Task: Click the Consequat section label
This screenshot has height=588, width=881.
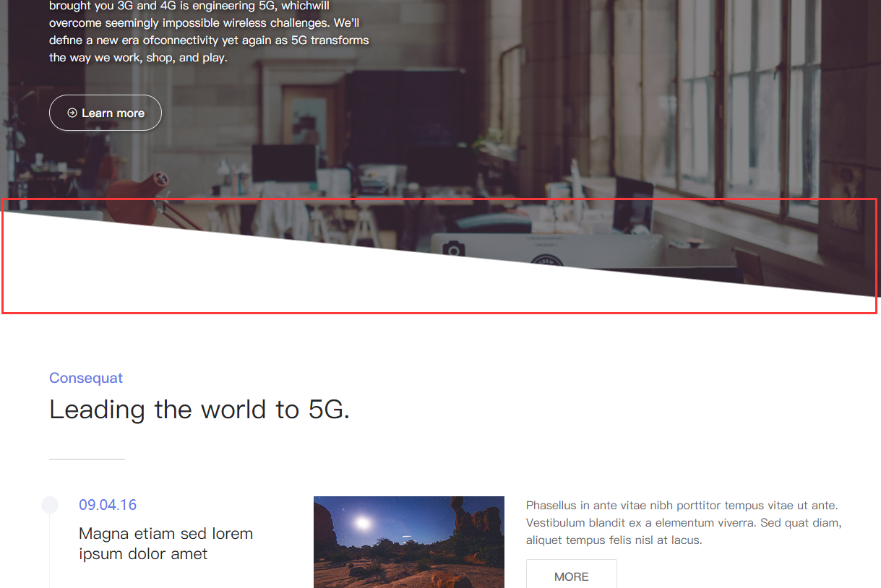Action: point(86,378)
